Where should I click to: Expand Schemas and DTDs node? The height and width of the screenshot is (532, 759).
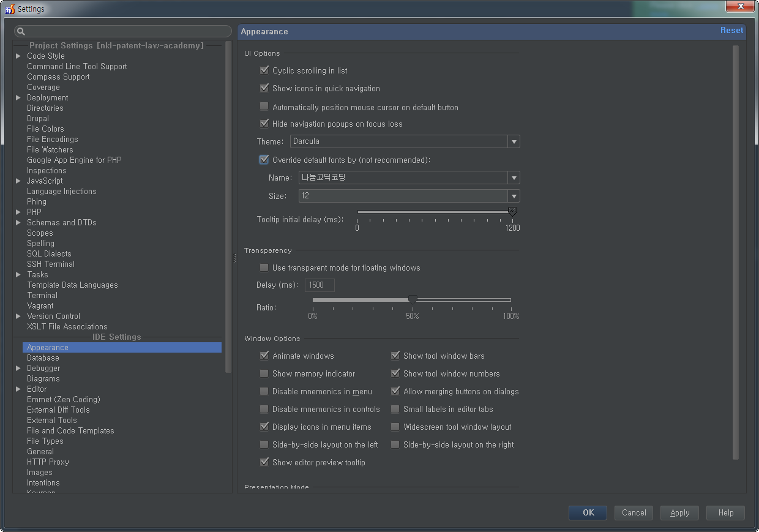coord(18,222)
